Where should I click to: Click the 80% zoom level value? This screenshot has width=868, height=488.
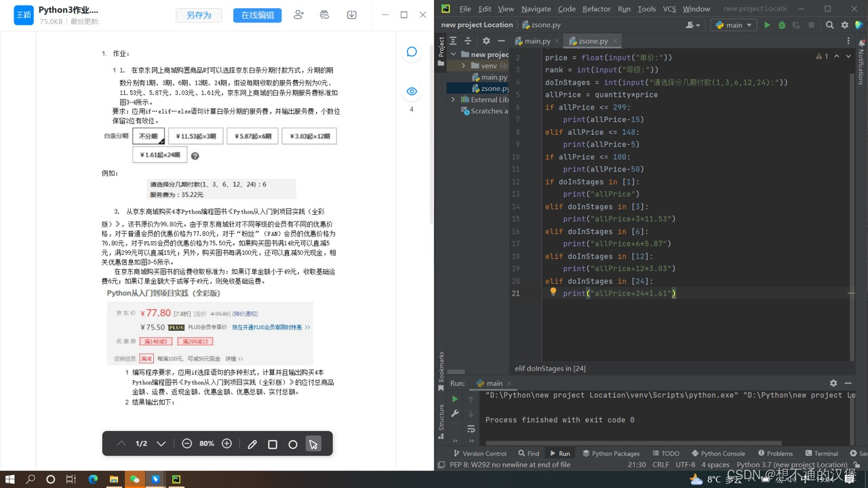point(207,444)
